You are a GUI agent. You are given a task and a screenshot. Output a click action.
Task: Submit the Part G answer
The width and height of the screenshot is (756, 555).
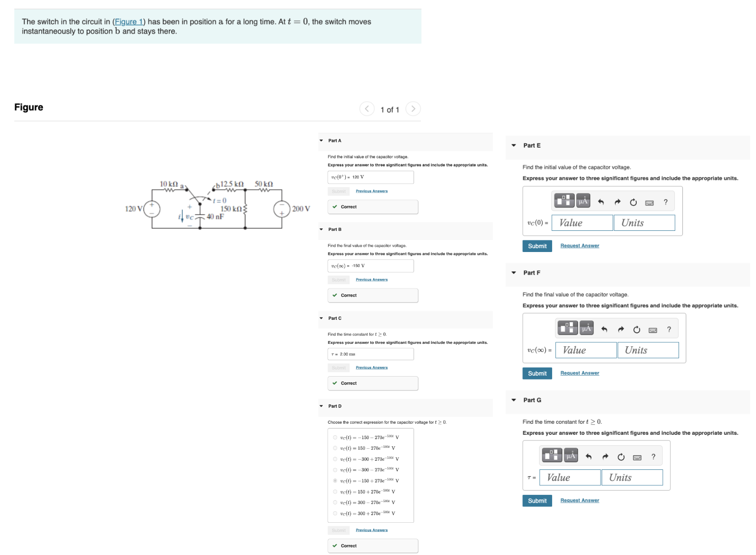coord(537,501)
